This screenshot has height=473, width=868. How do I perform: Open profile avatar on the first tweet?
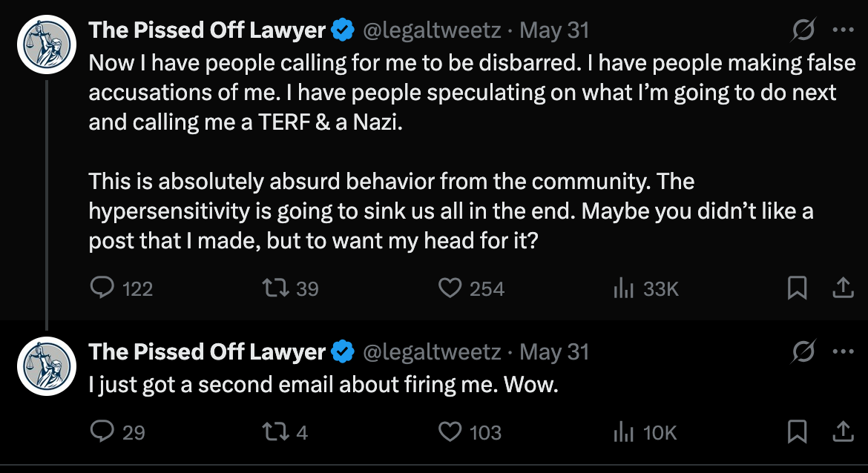pyautogui.click(x=47, y=44)
